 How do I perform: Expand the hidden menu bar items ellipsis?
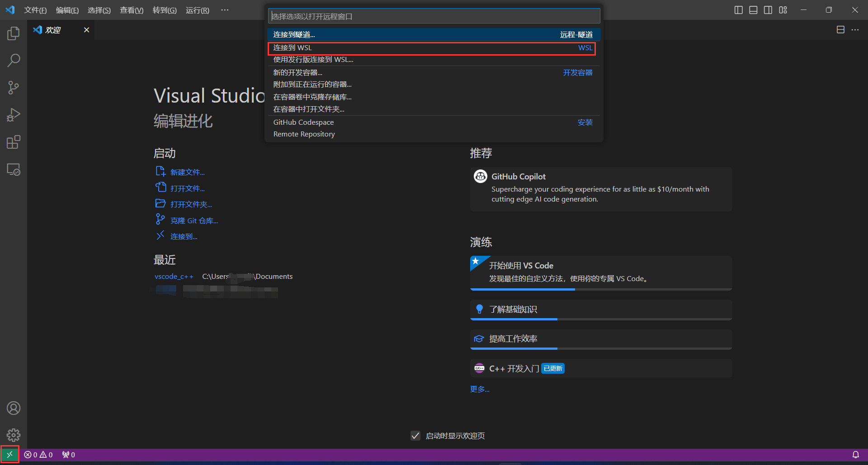[x=225, y=10]
